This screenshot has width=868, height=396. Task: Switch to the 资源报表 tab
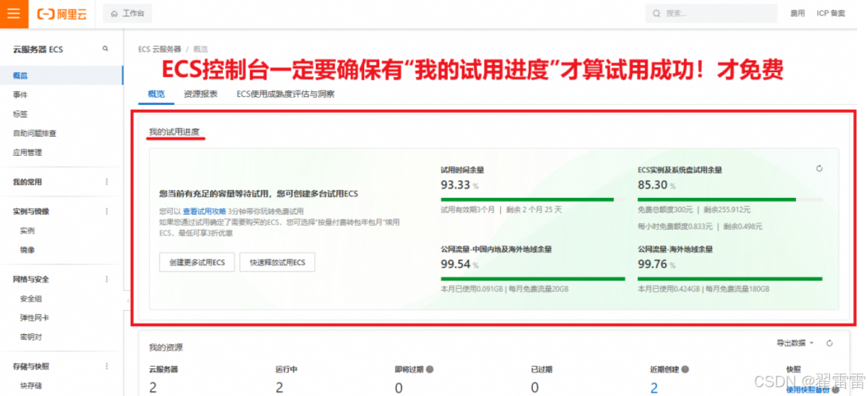point(201,95)
